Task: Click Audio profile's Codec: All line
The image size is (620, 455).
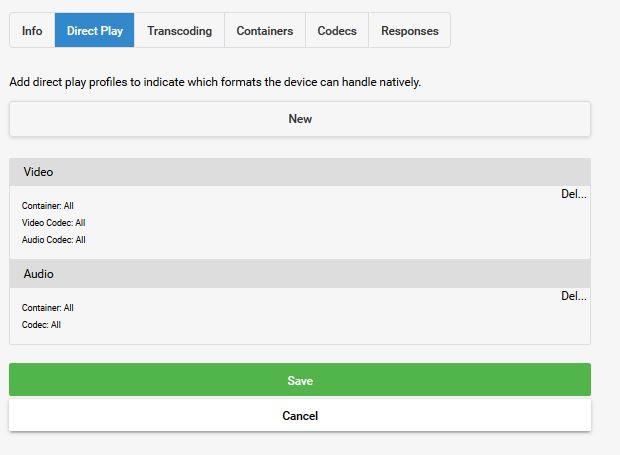Action: click(x=42, y=325)
